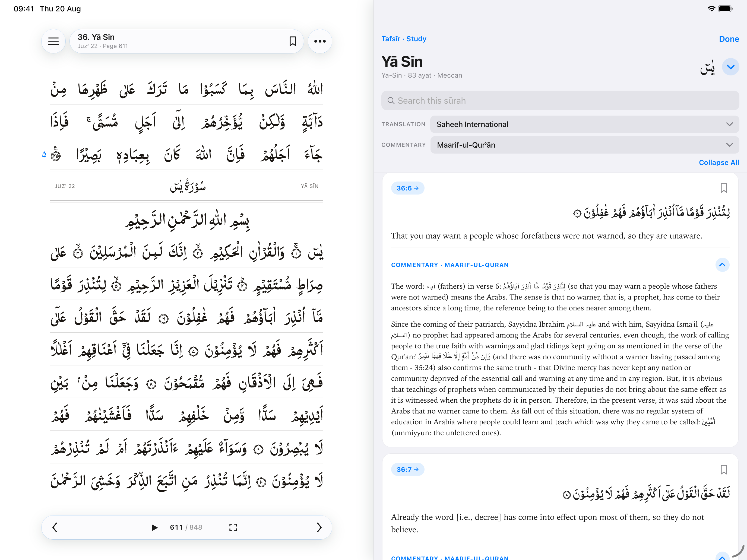Jump to verse 36:7 link

[x=408, y=470]
